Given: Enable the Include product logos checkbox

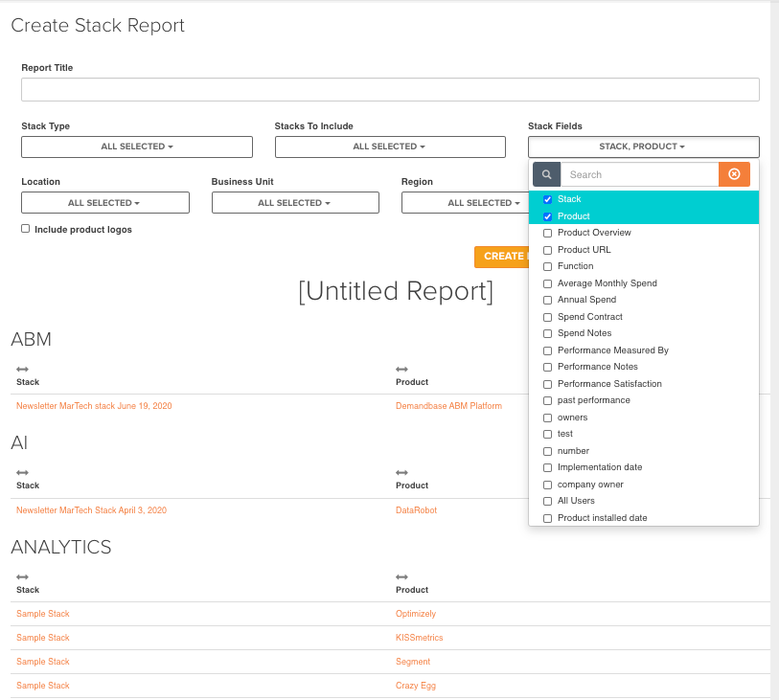Looking at the screenshot, I should [25, 228].
